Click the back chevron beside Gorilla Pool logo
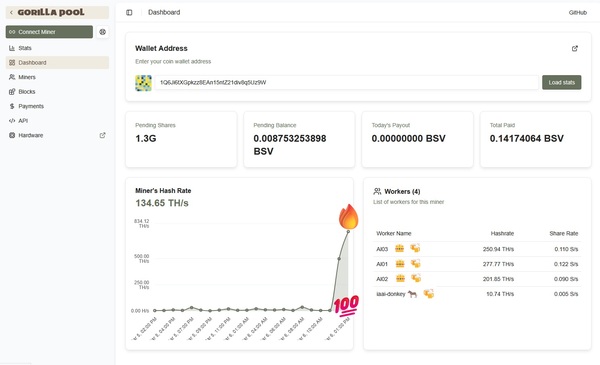Image resolution: width=600 pixels, height=365 pixels. point(11,13)
